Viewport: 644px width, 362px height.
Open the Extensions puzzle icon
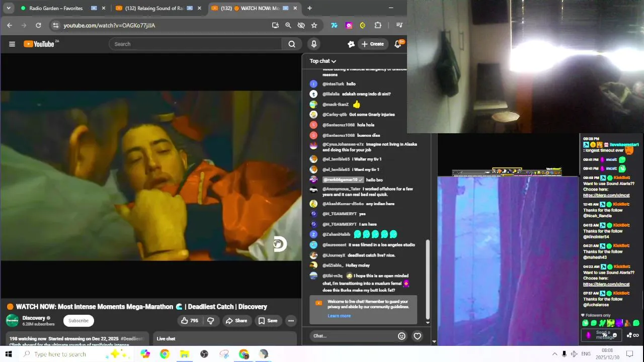click(378, 25)
